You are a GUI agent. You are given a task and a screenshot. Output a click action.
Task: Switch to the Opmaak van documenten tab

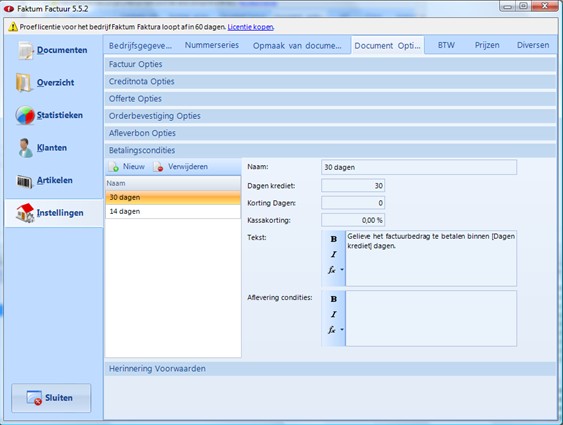click(x=297, y=46)
